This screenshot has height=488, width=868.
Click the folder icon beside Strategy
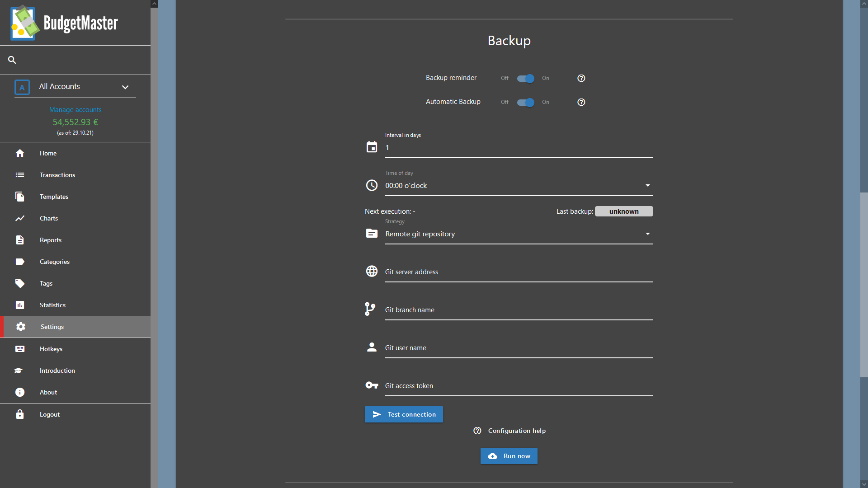click(x=372, y=233)
